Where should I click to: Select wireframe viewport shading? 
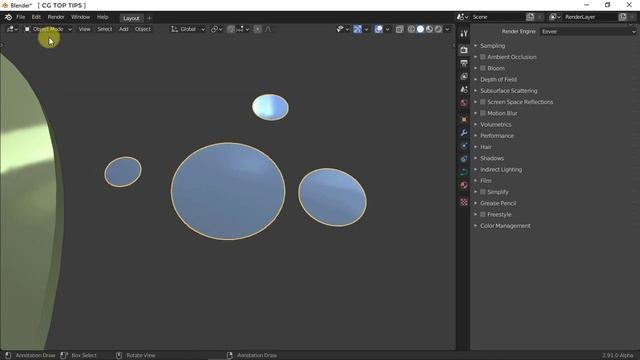click(411, 29)
